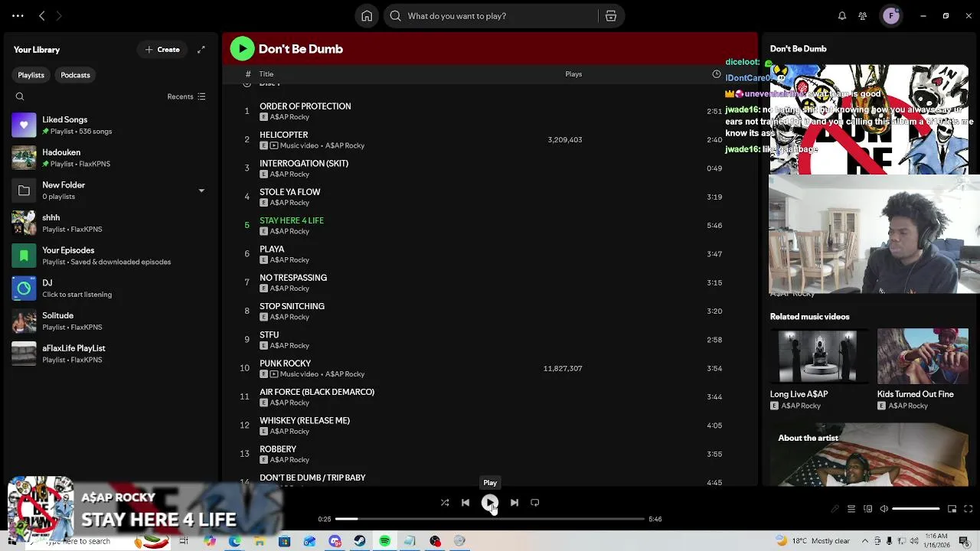Open the user profile avatar

[891, 16]
